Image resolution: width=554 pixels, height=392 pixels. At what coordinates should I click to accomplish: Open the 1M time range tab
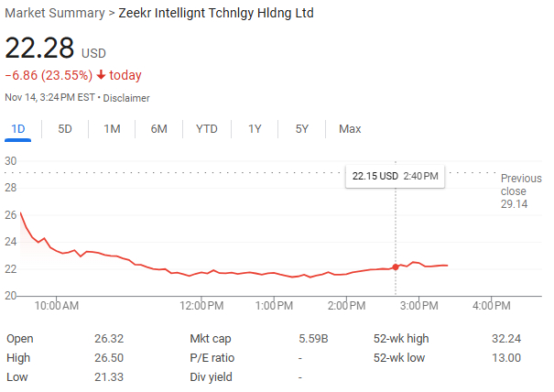tap(112, 129)
